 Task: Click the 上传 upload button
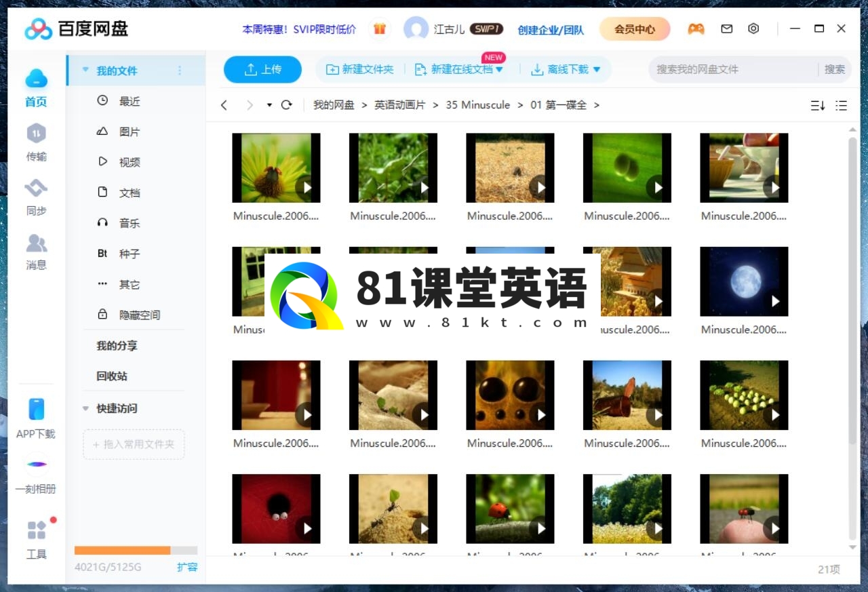click(x=262, y=69)
